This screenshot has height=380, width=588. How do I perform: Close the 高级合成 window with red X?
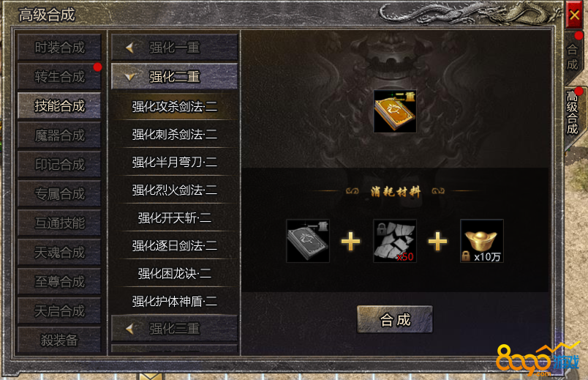tap(574, 15)
